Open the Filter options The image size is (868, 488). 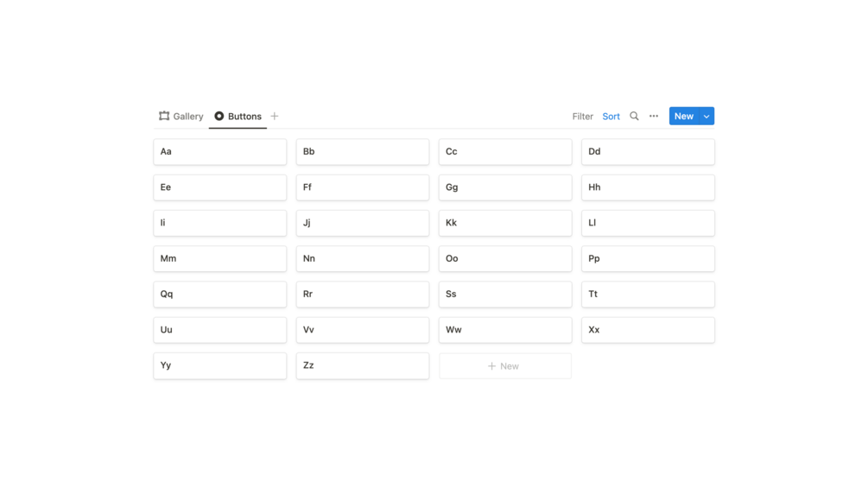(582, 116)
